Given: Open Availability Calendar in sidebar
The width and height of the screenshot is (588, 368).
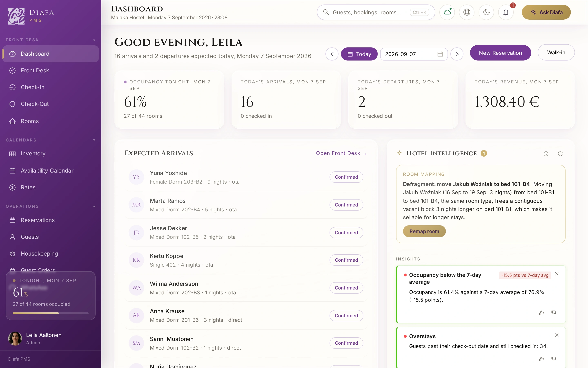Looking at the screenshot, I should (x=51, y=171).
